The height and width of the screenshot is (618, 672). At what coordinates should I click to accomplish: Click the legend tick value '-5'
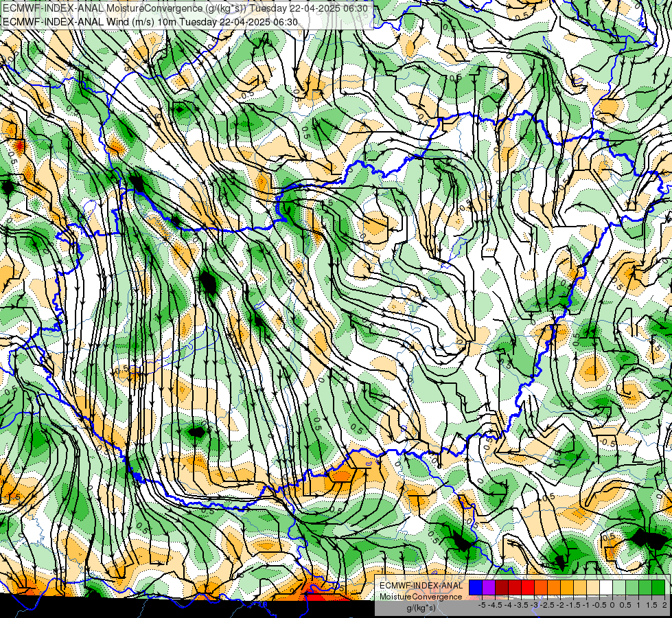[x=482, y=605]
